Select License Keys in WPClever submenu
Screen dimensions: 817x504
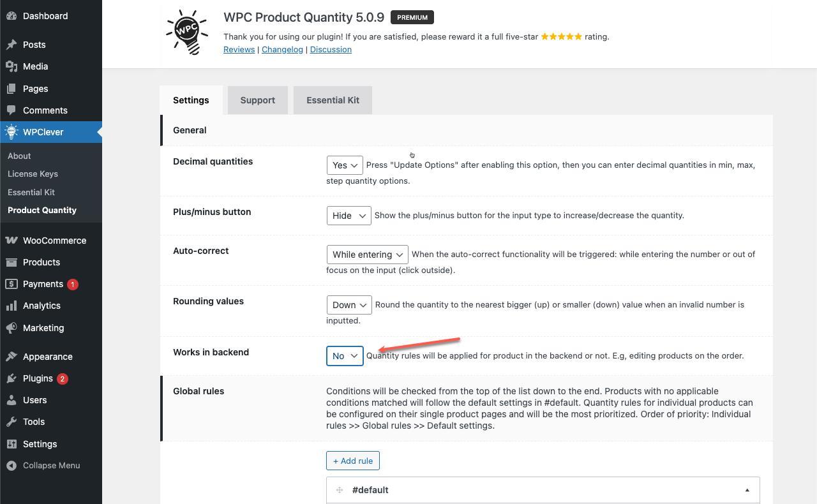click(x=33, y=174)
